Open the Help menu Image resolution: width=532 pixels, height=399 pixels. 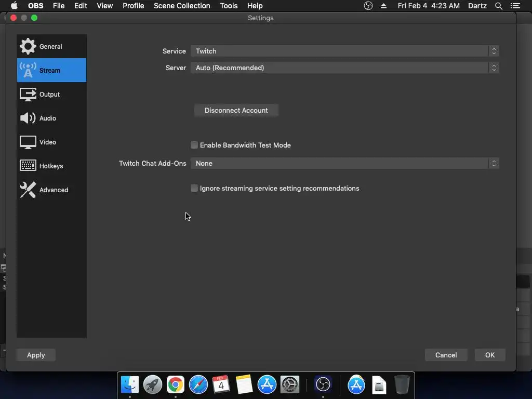click(255, 6)
